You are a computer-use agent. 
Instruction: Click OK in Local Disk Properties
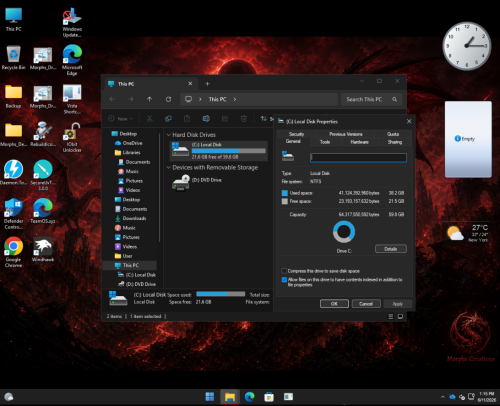(x=334, y=304)
